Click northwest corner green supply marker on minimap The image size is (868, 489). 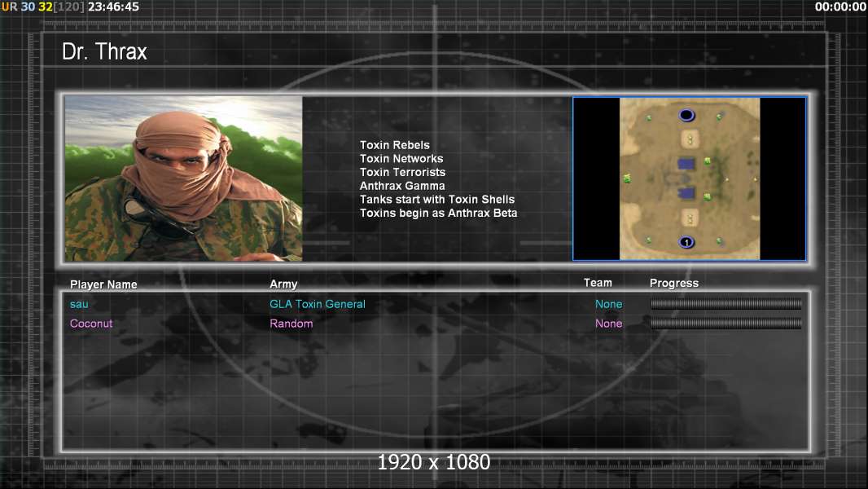click(649, 117)
